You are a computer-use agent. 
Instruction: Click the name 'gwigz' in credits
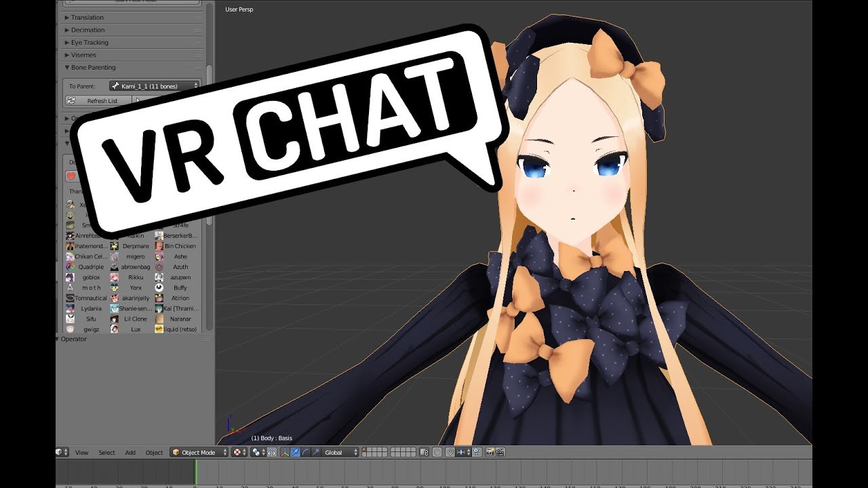pyautogui.click(x=91, y=329)
